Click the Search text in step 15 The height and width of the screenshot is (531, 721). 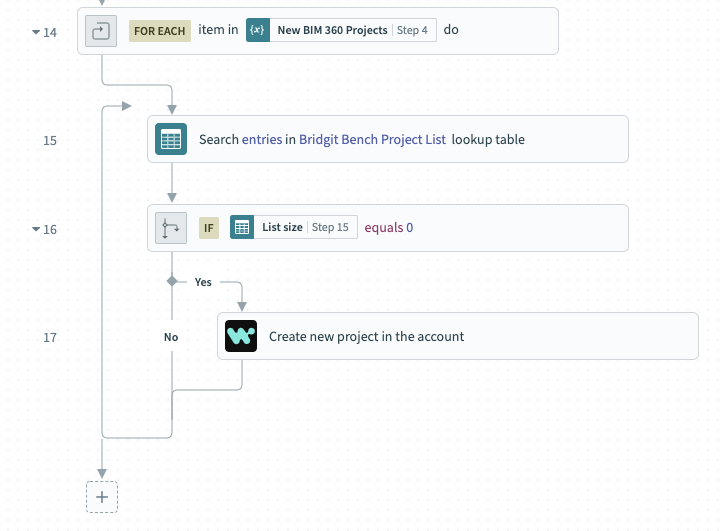click(x=219, y=139)
